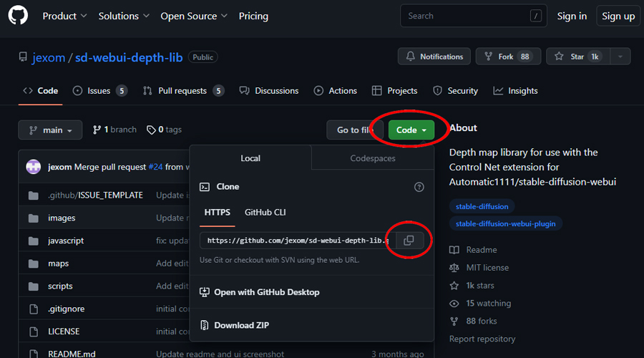Expand the Open Source menu
Viewport: 644px width, 358px height.
coord(194,16)
